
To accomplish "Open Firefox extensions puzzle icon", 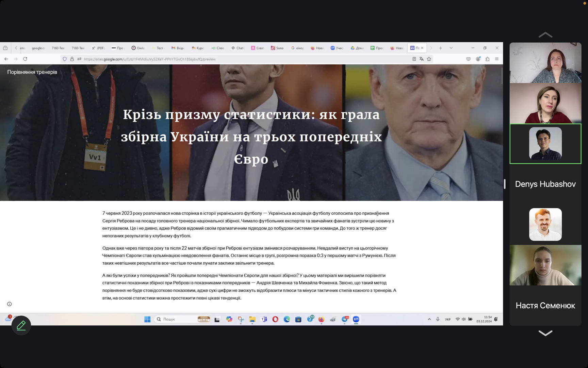I will 487,59.
